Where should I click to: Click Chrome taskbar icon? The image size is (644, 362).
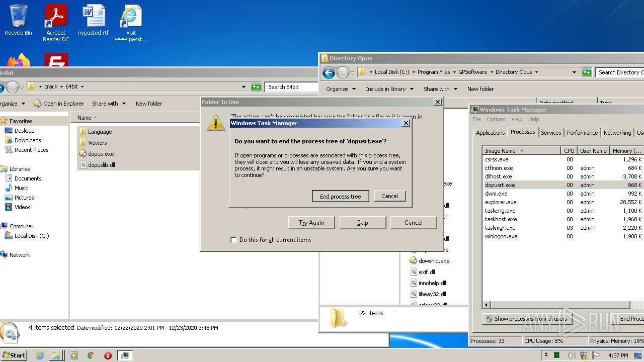91,355
